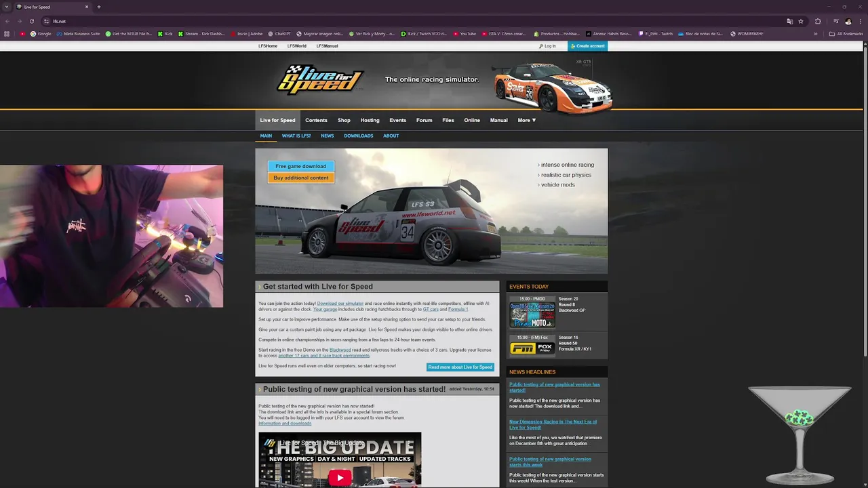Click the Free game download button

point(300,166)
